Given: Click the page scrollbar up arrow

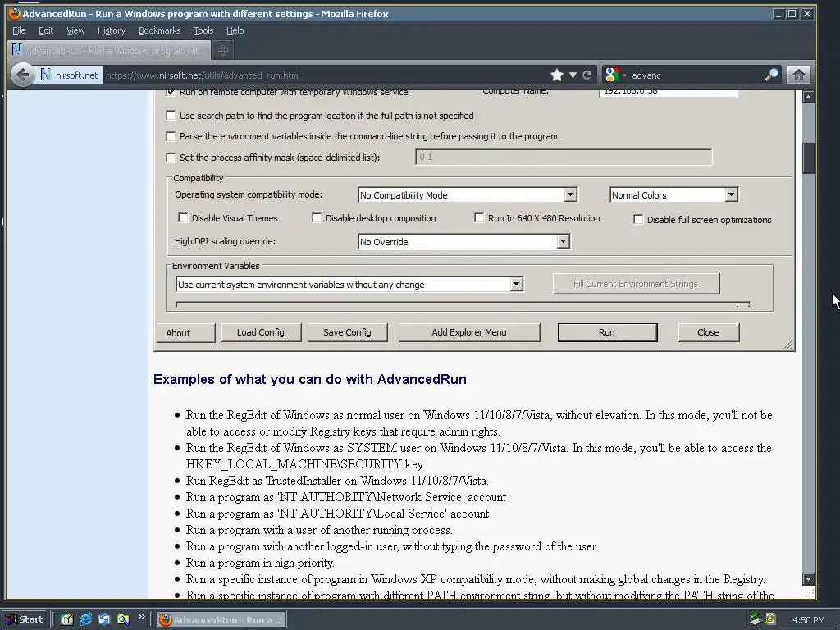Looking at the screenshot, I should click(x=808, y=97).
